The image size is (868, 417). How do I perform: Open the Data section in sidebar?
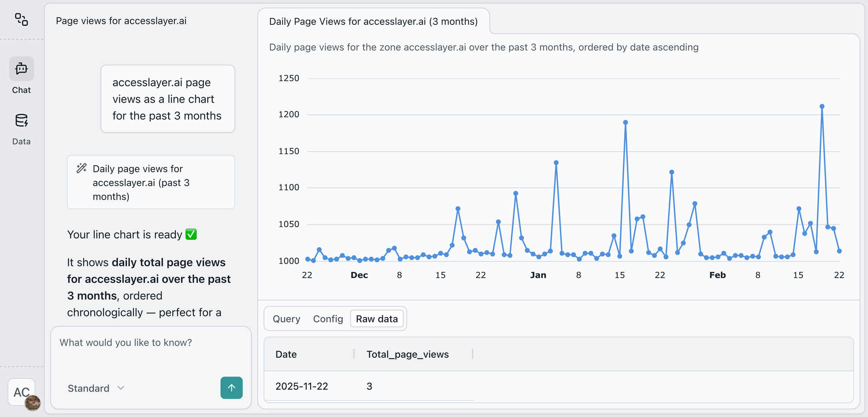[21, 129]
